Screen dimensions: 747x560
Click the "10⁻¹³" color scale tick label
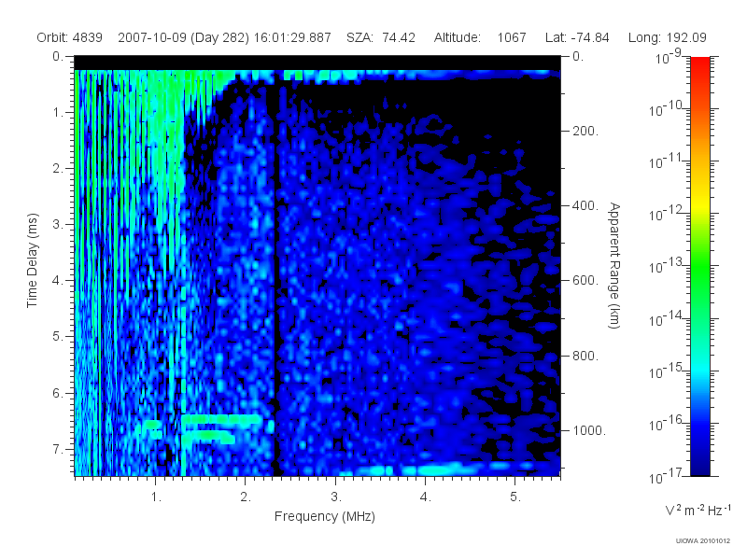pyautogui.click(x=668, y=266)
